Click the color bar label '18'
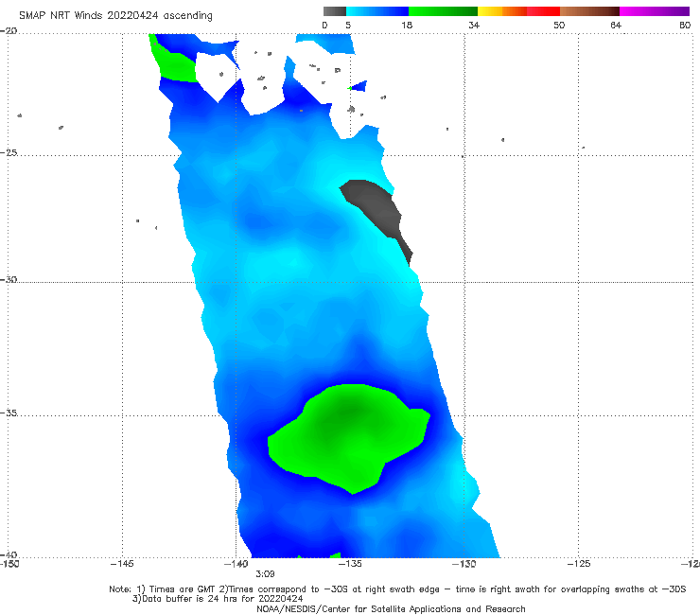 407,26
